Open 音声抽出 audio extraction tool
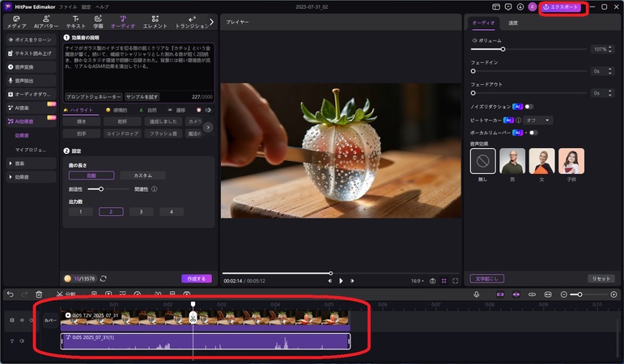 (x=31, y=80)
